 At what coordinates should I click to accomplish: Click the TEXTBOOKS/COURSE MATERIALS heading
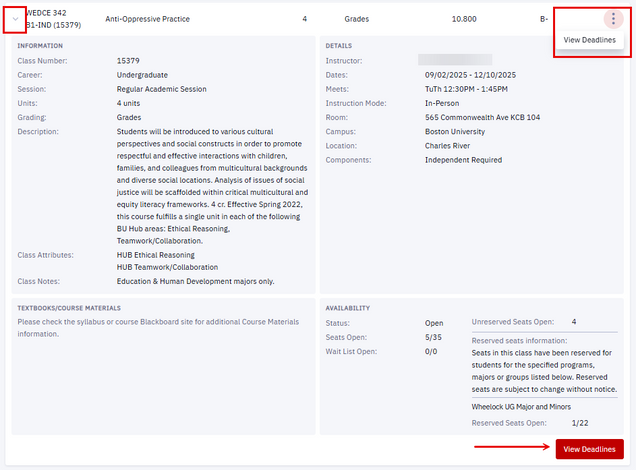(x=69, y=308)
